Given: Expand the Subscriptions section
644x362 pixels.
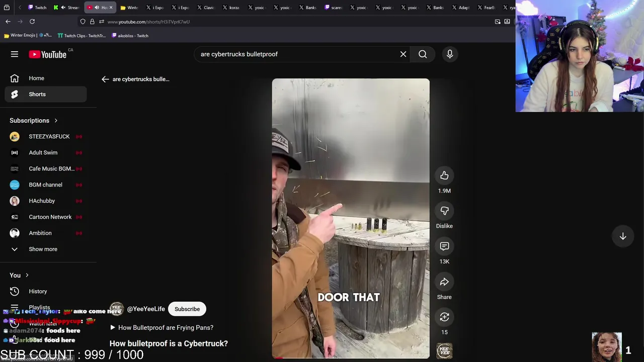Looking at the screenshot, I should [34, 121].
